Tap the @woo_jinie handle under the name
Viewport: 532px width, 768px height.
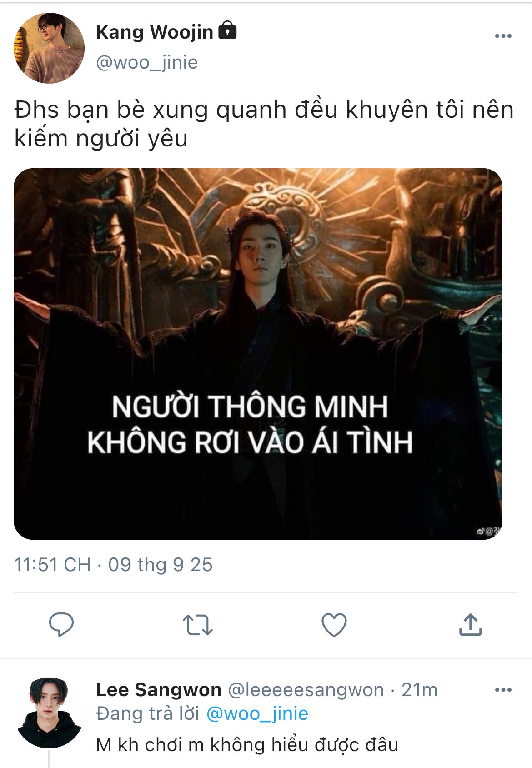147,62
